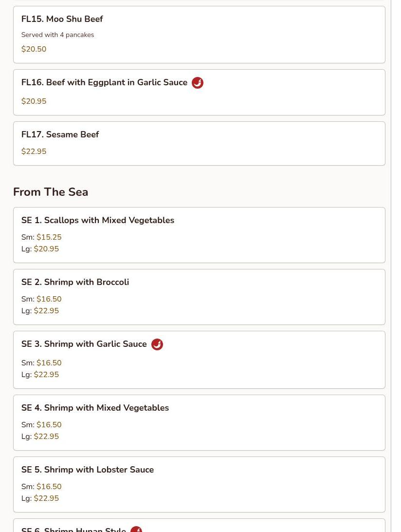Choose SE 3. Shrimp with Garlic Sauce title
Image resolution: width=401 pixels, height=532 pixels.
tap(84, 344)
